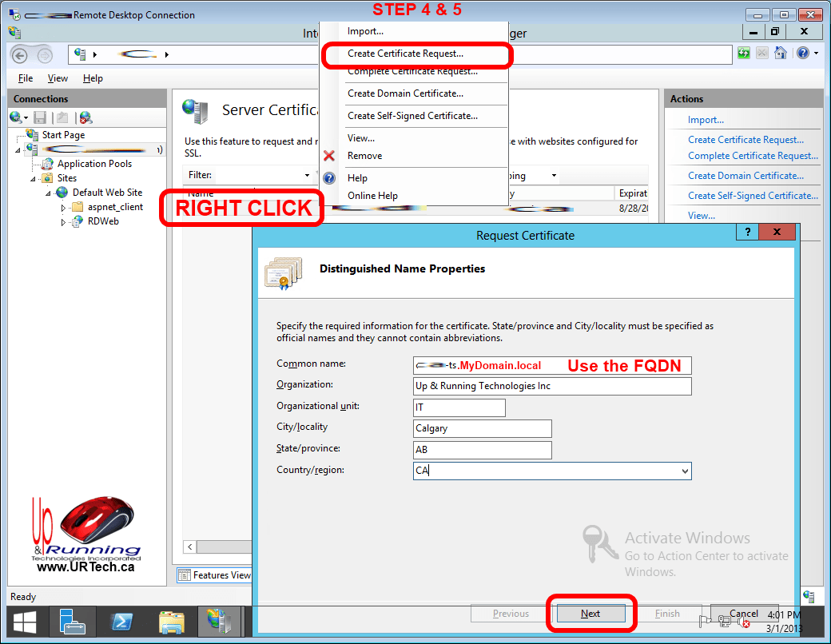831x644 pixels.
Task: Open the Country/region dropdown
Action: point(685,471)
